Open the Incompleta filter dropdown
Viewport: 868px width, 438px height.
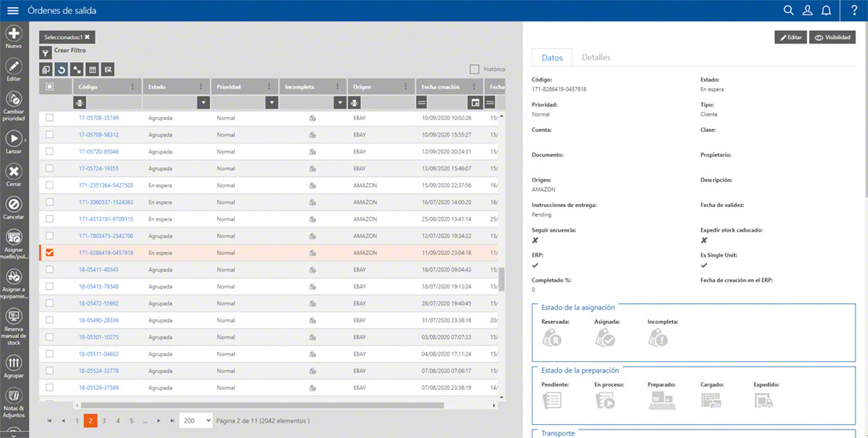pos(340,102)
